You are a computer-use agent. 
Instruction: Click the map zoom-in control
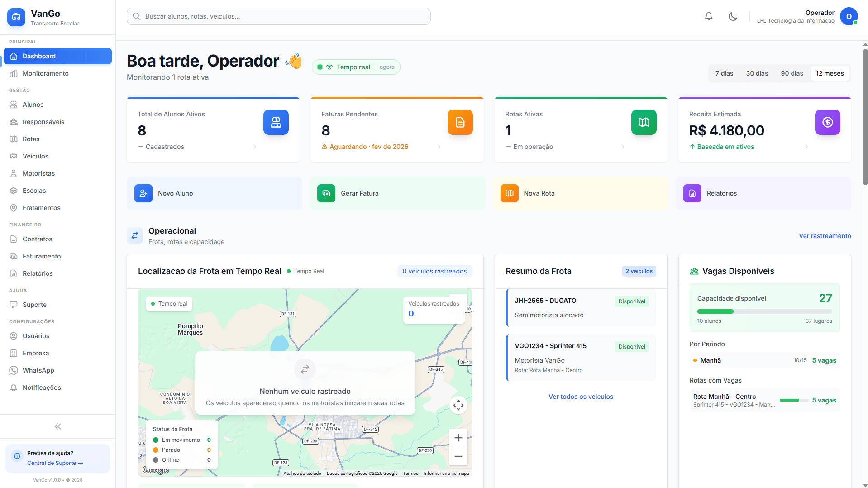458,437
